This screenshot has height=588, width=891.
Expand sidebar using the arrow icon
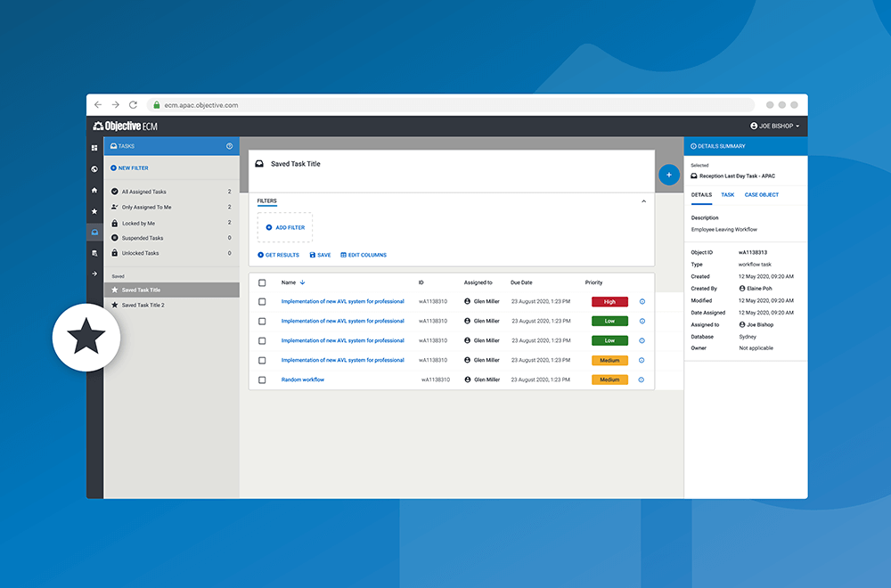pyautogui.click(x=94, y=274)
